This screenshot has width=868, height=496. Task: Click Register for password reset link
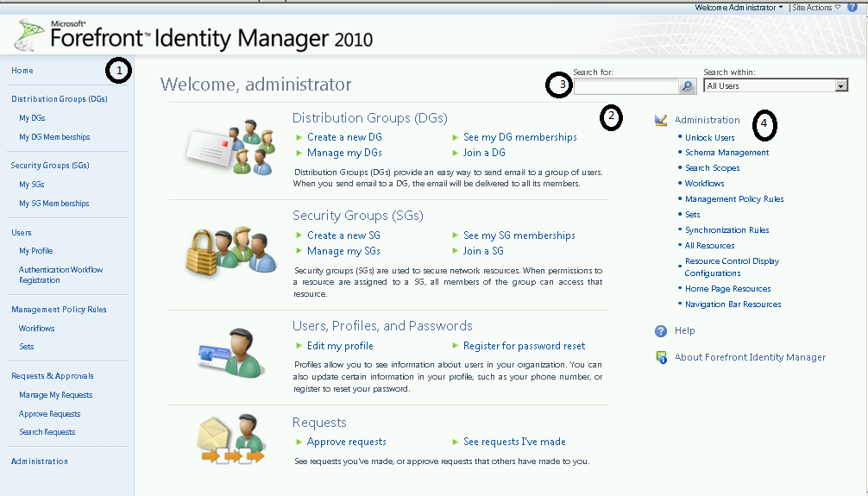525,346
